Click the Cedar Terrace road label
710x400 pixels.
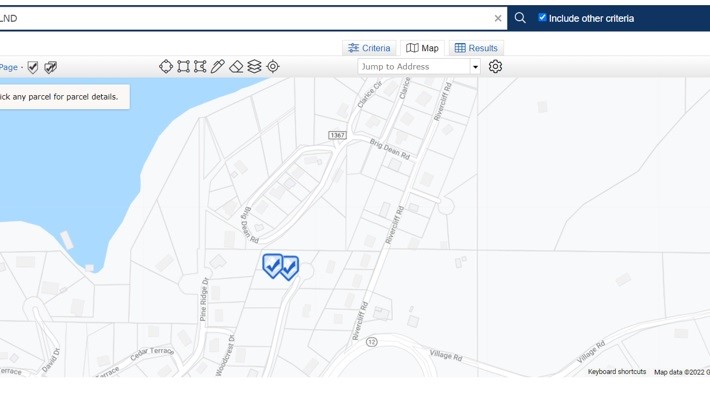[x=152, y=353]
